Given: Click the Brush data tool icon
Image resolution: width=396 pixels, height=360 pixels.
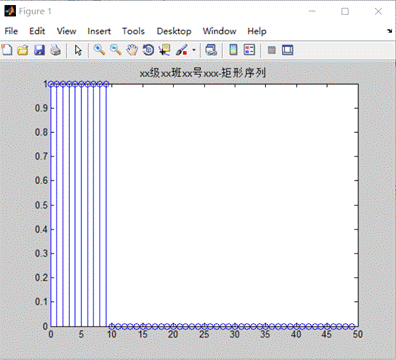Looking at the screenshot, I should point(182,50).
